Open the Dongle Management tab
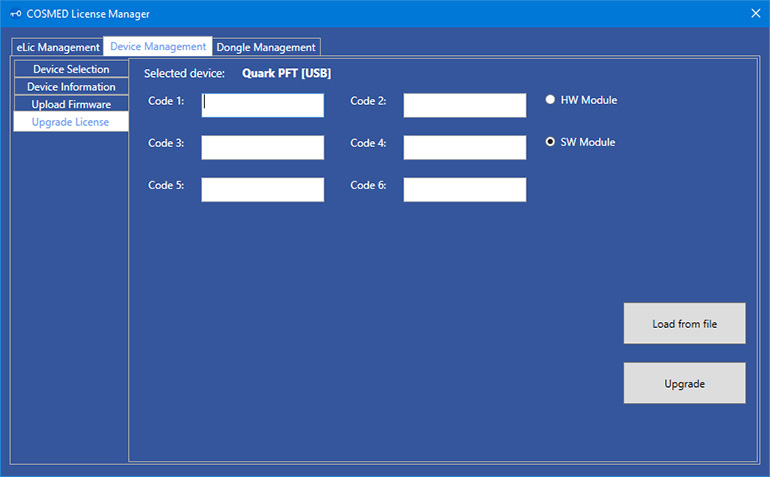 pyautogui.click(x=266, y=47)
